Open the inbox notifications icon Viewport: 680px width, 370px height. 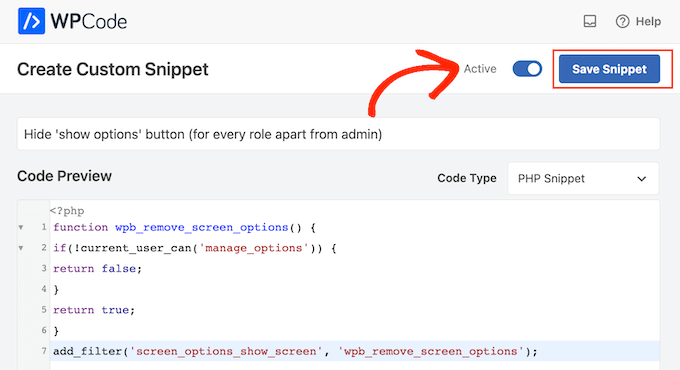(x=590, y=21)
